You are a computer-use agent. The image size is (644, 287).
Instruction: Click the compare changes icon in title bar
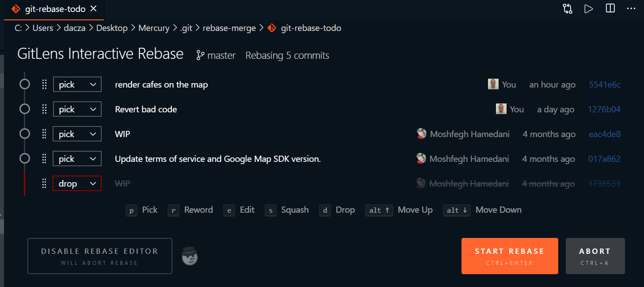point(568,9)
